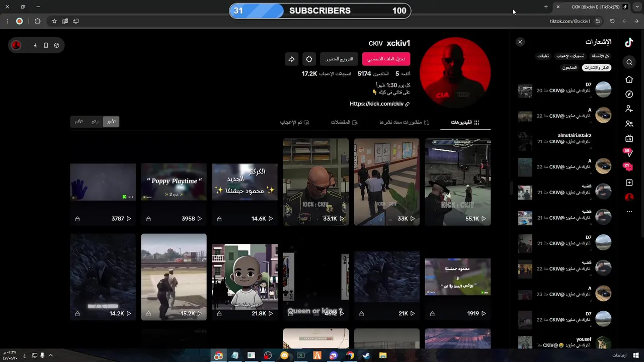Viewport: 644px width, 362px height.
Task: Switch to the favorites 'المفضلات' tab
Action: coord(344,122)
